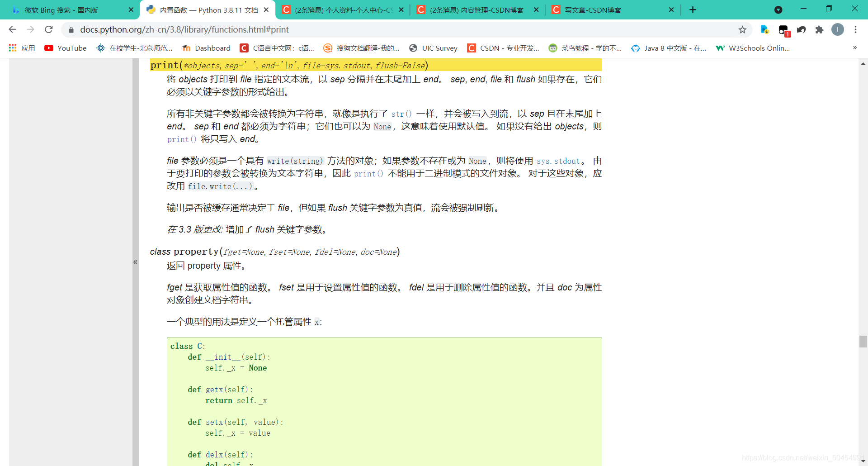This screenshot has width=868, height=466.
Task: Close the 个人资料 CSDN tab
Action: 401,10
